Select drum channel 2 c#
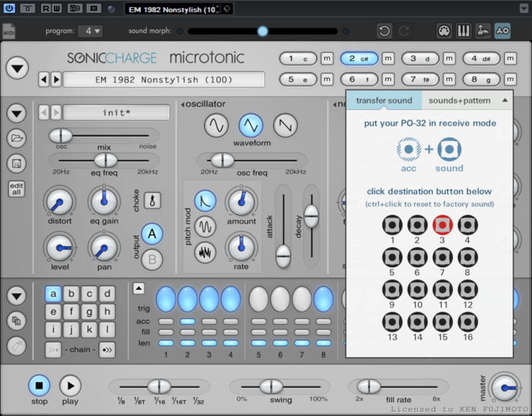532x416 pixels. (x=359, y=58)
